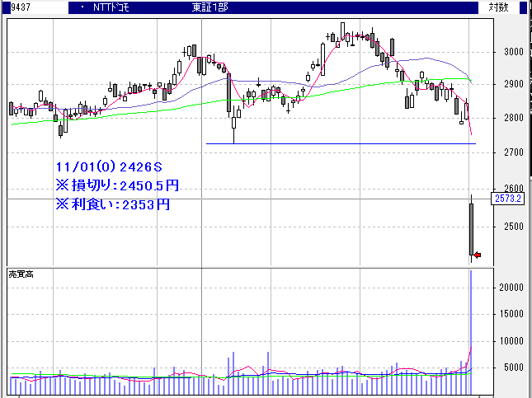Click the 2573.2 current price label

pos(505,199)
